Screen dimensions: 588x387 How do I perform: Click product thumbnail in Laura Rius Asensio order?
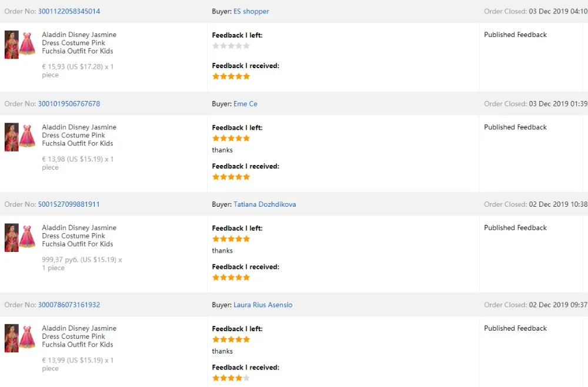point(19,338)
